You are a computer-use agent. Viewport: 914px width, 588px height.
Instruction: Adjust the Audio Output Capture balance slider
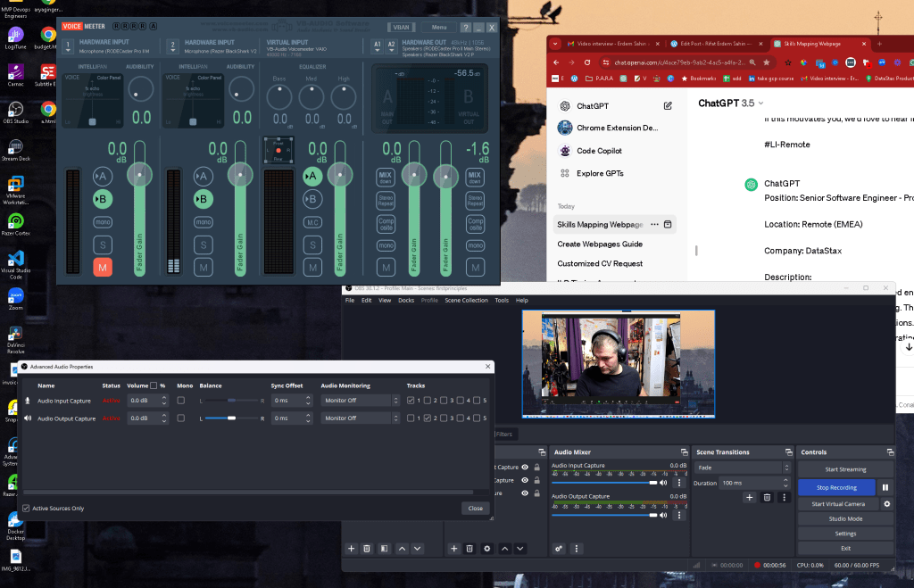coord(231,418)
